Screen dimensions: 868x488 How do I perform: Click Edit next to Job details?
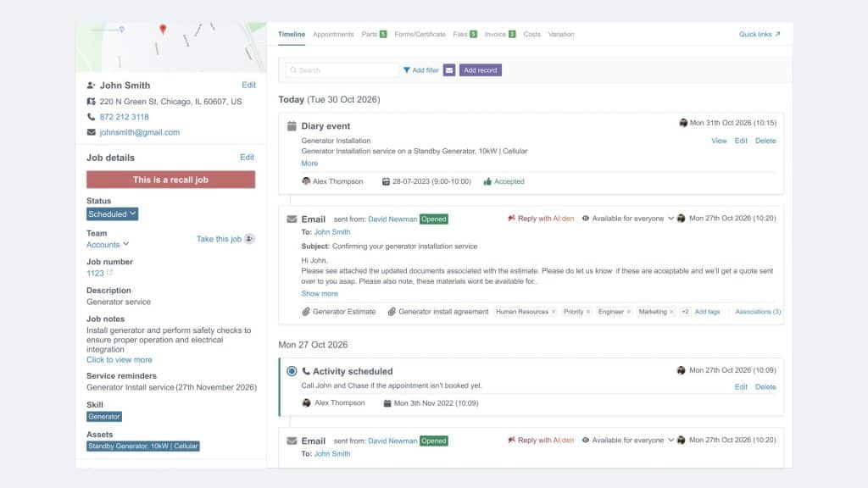coord(247,158)
